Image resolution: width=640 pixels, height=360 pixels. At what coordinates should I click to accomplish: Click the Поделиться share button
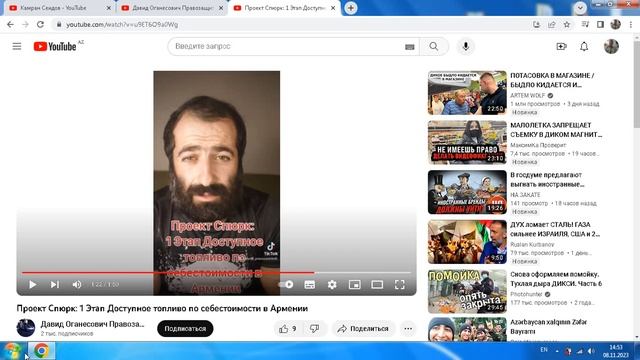pos(363,329)
